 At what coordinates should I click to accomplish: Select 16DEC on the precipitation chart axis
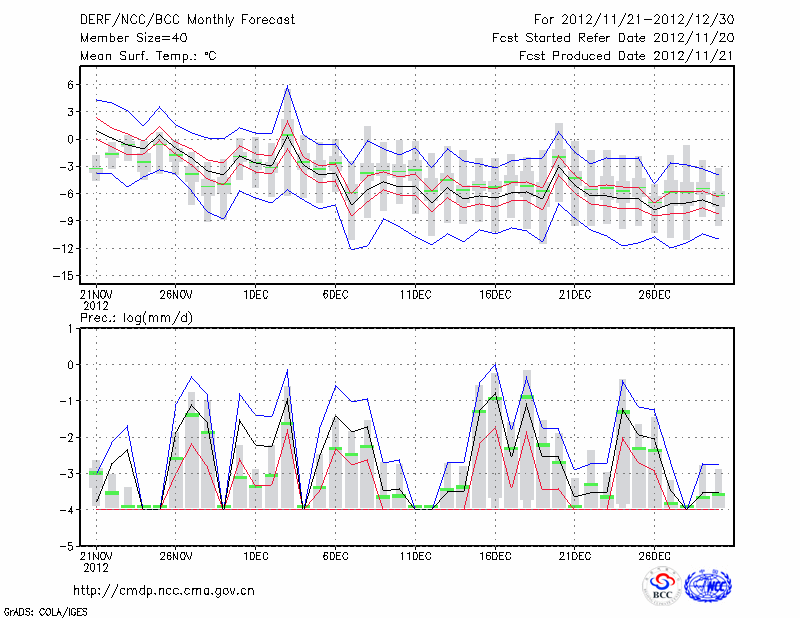(x=495, y=556)
